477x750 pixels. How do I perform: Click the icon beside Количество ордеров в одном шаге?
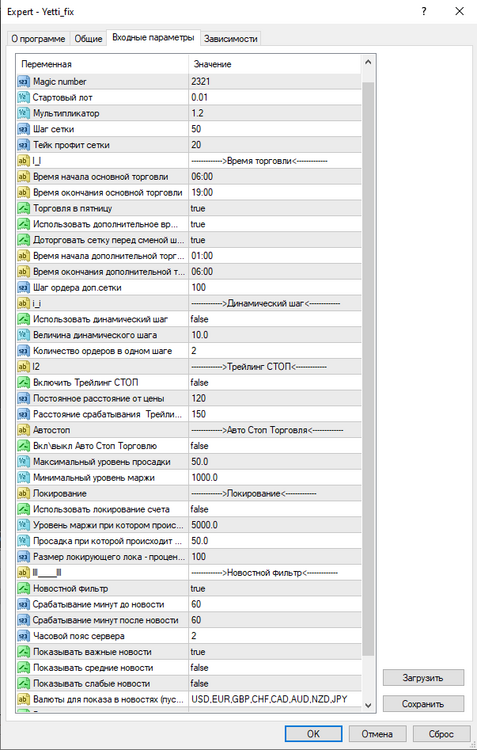[23, 351]
